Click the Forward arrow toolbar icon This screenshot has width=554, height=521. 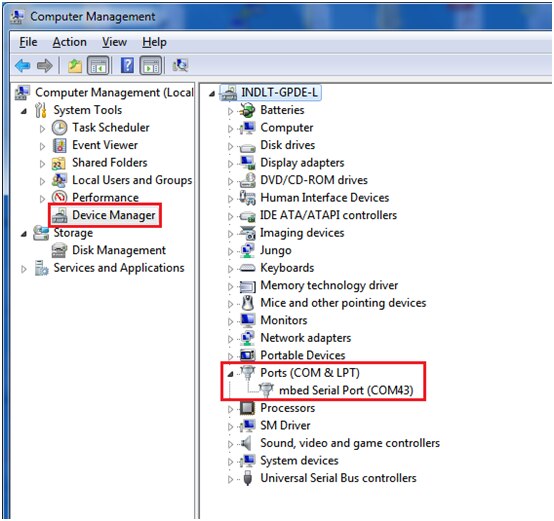(x=45, y=66)
